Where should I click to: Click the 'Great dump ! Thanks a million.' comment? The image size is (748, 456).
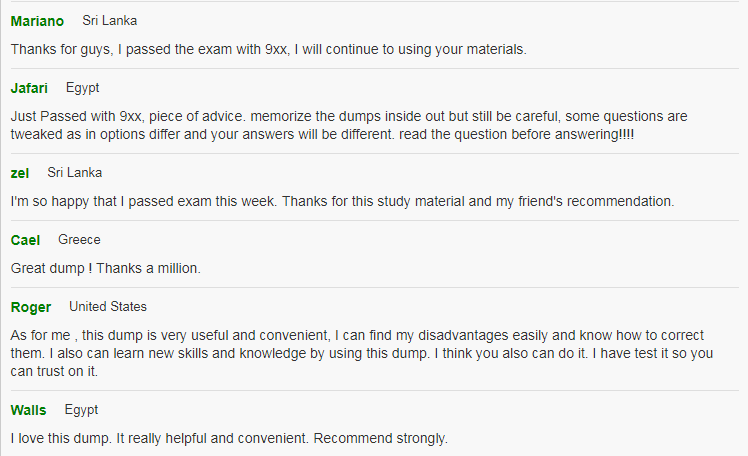point(105,269)
